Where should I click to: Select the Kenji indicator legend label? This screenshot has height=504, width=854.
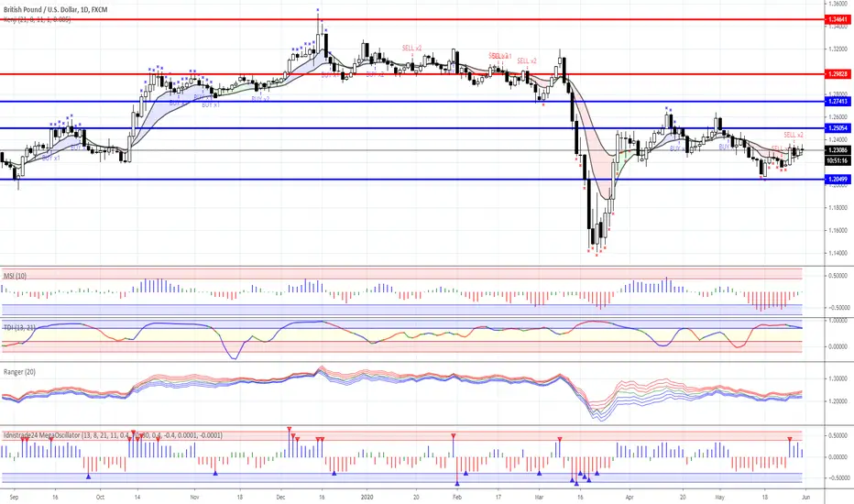37,19
